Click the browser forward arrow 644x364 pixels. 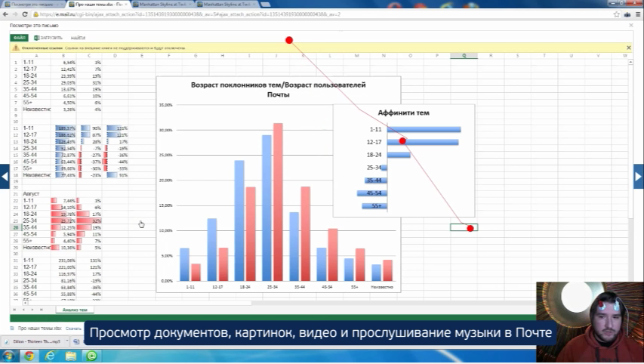(x=15, y=14)
